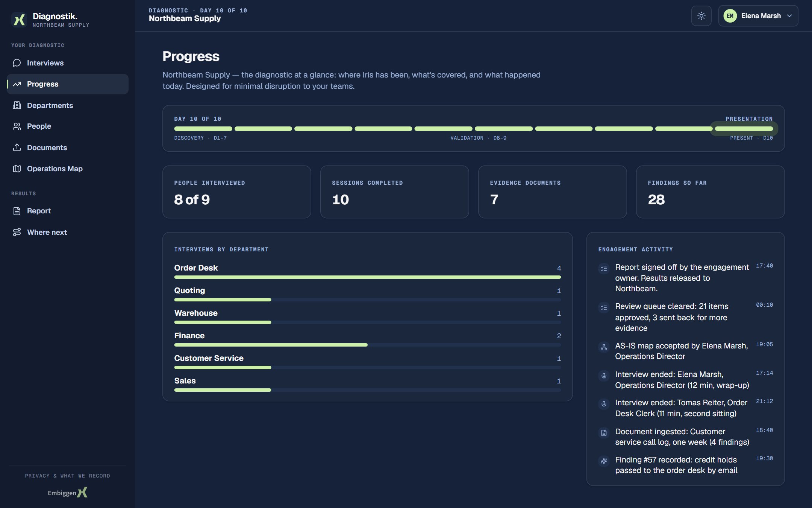The height and width of the screenshot is (508, 812).
Task: Open the Documents section
Action: [x=68, y=148]
